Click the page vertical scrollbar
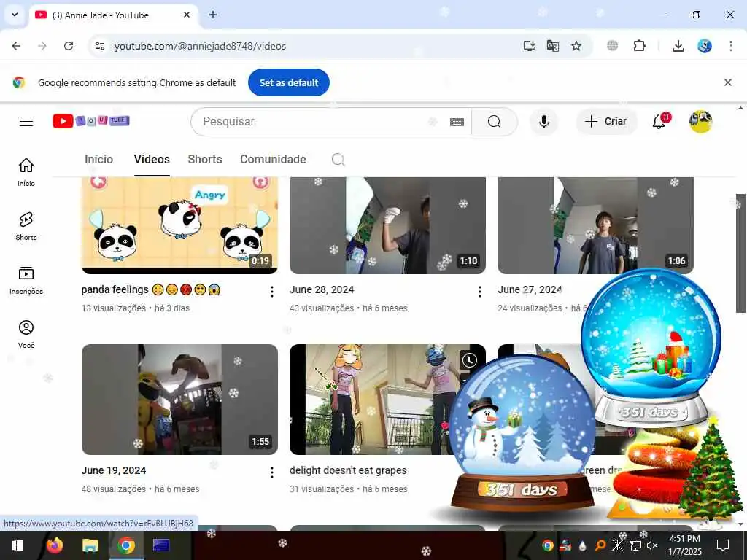This screenshot has height=560, width=747. [x=740, y=253]
